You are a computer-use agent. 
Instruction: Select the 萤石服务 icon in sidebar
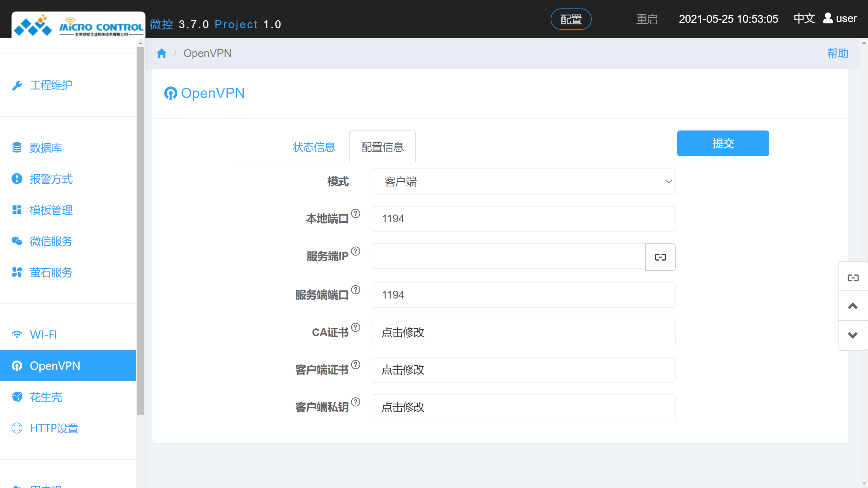(17, 272)
